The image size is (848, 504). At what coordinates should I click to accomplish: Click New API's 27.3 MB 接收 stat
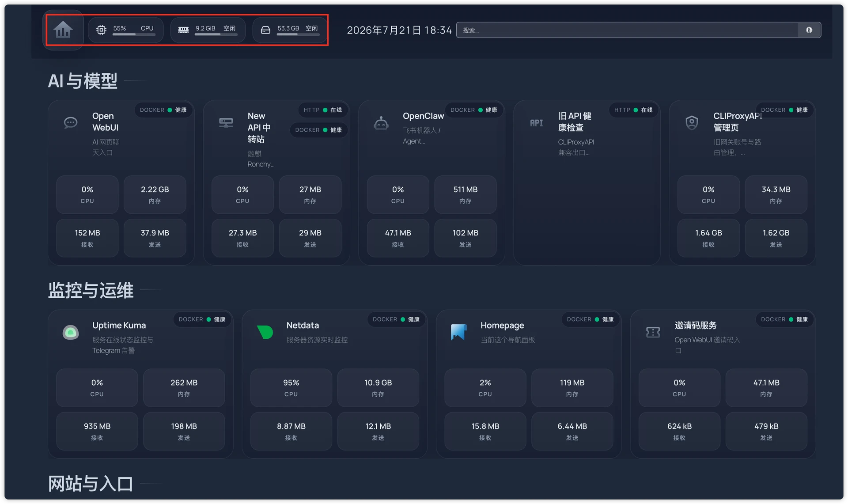click(x=242, y=238)
